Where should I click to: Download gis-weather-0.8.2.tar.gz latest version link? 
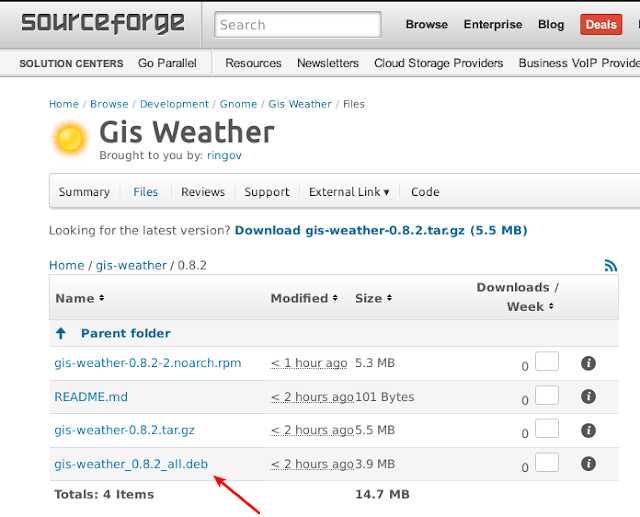click(381, 231)
